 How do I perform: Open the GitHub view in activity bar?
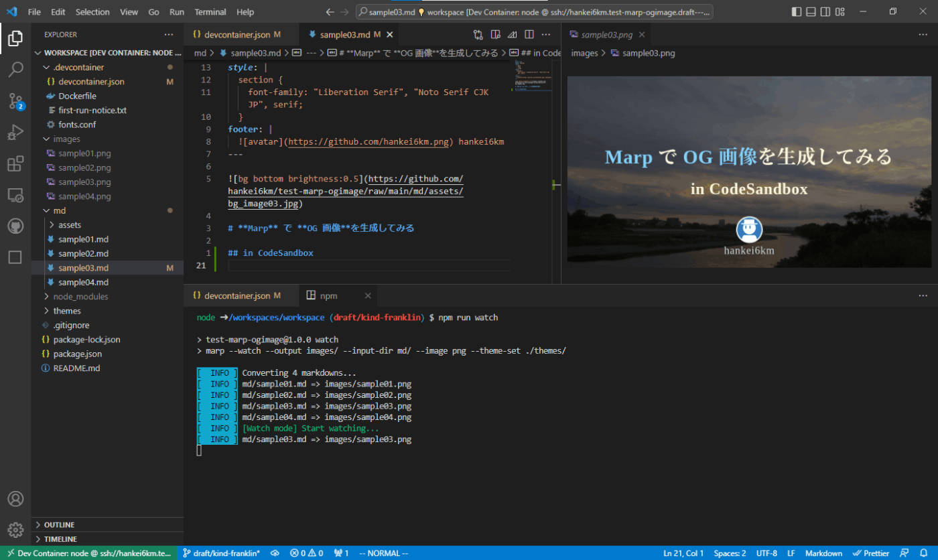click(15, 226)
